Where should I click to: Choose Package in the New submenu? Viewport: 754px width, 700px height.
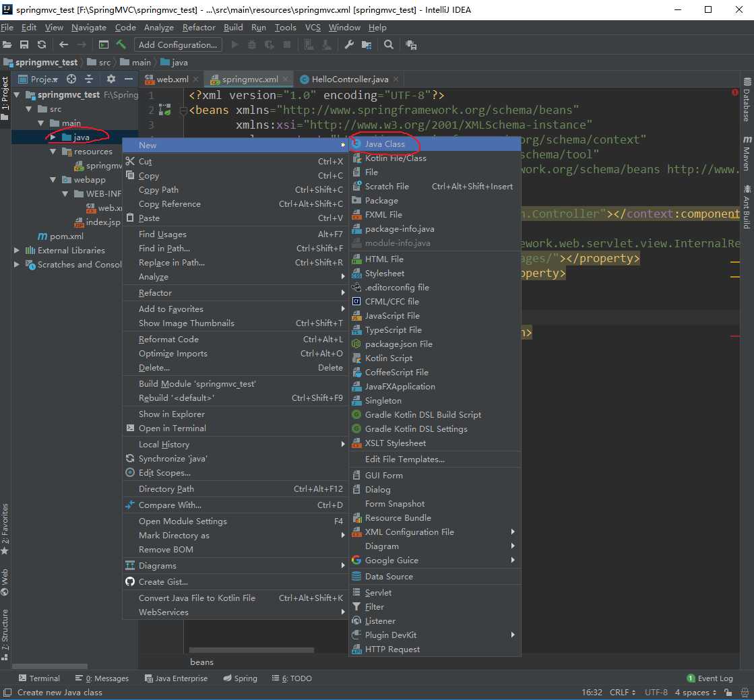(435, 201)
